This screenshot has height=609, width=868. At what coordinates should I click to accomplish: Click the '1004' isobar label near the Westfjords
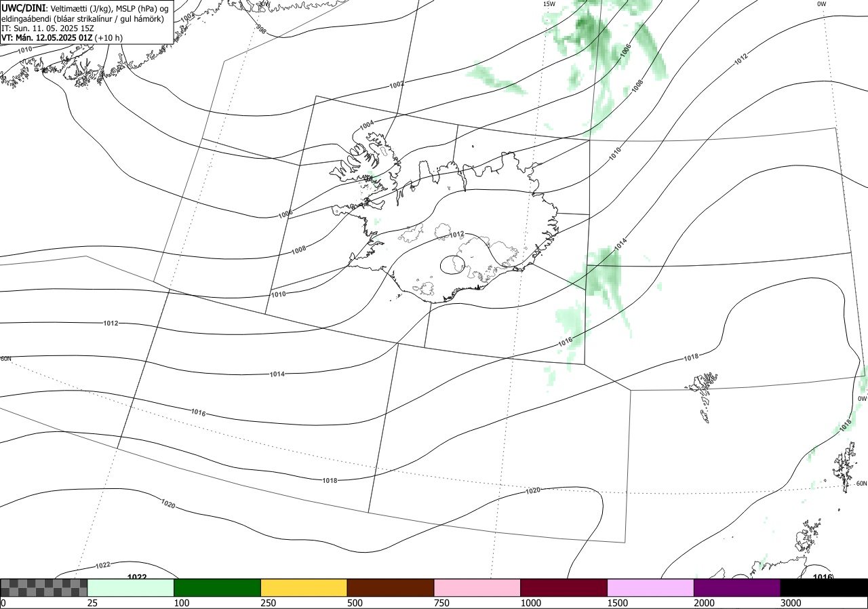coord(367,125)
